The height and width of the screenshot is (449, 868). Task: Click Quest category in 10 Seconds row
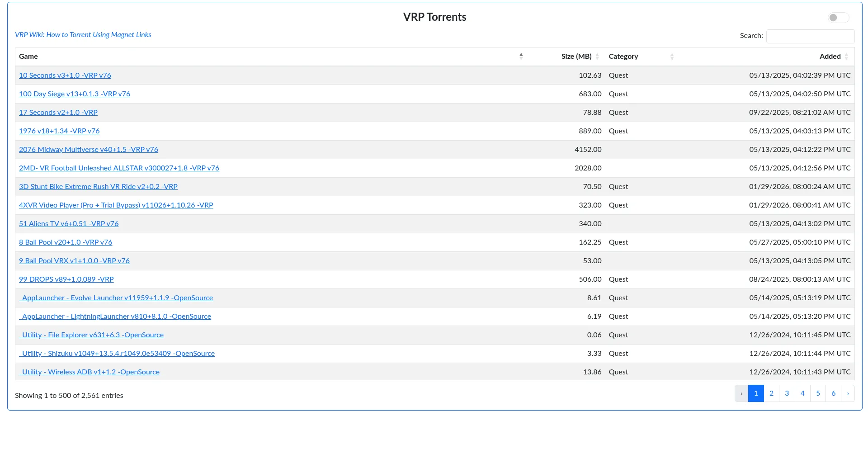point(618,76)
